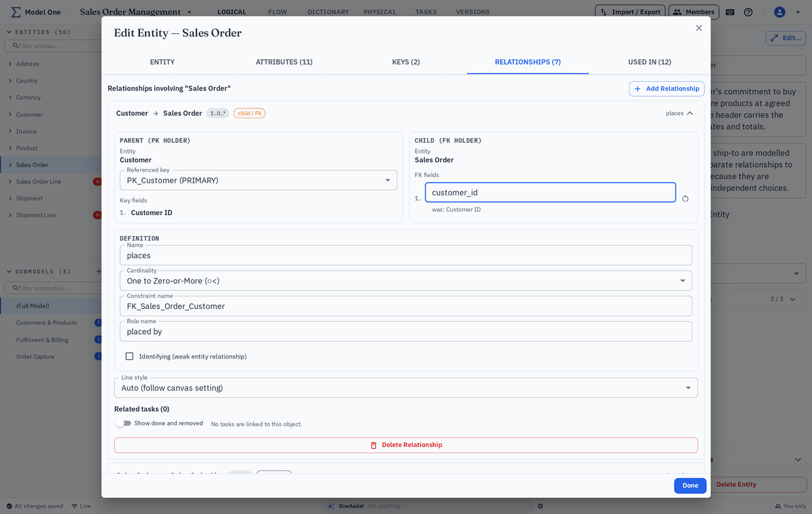The height and width of the screenshot is (514, 812).
Task: Open the Dictionary view tab
Action: tap(328, 12)
